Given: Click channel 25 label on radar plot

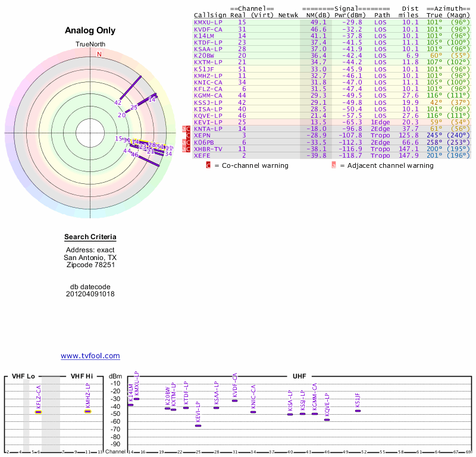Looking at the screenshot, I should (134, 107).
